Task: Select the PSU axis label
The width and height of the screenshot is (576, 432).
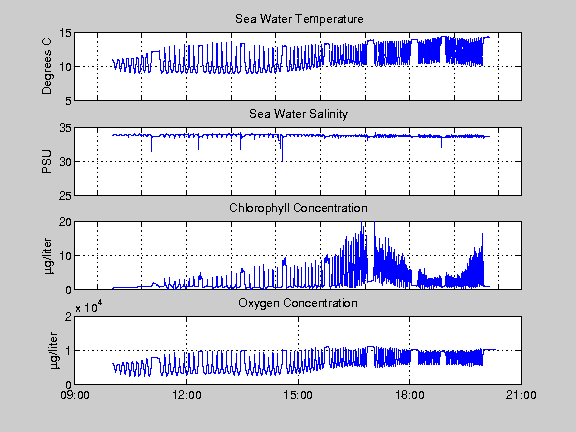Action: click(x=47, y=162)
